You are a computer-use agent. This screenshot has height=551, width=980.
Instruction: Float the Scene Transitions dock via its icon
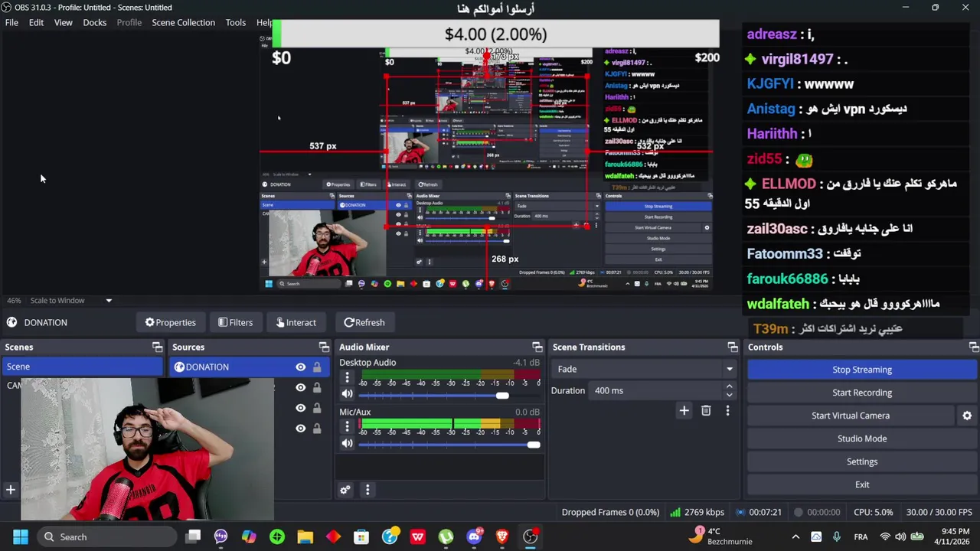[733, 347]
